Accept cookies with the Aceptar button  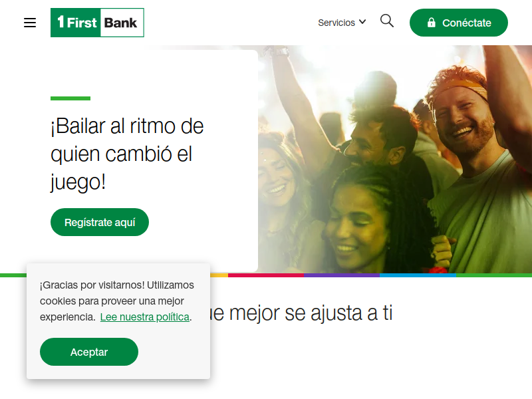point(89,352)
